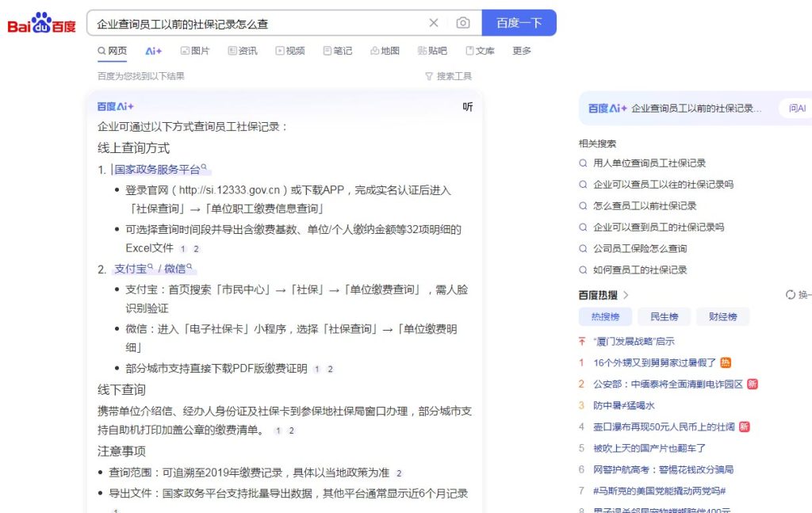The image size is (812, 513).
Task: Open citation 2 after Excel文件
Action: pos(197,249)
